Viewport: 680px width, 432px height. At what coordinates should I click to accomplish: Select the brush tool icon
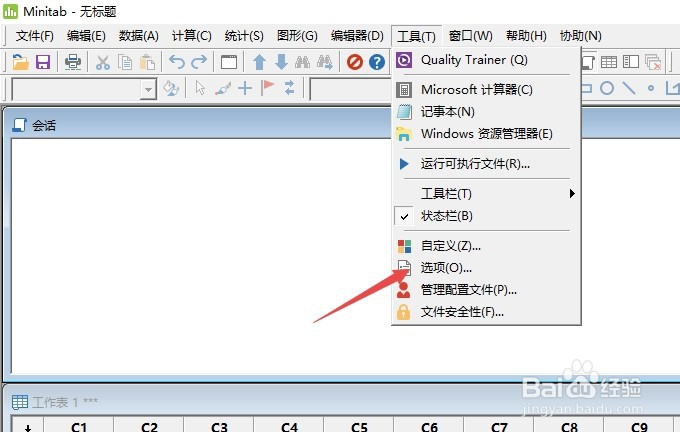pos(223,88)
